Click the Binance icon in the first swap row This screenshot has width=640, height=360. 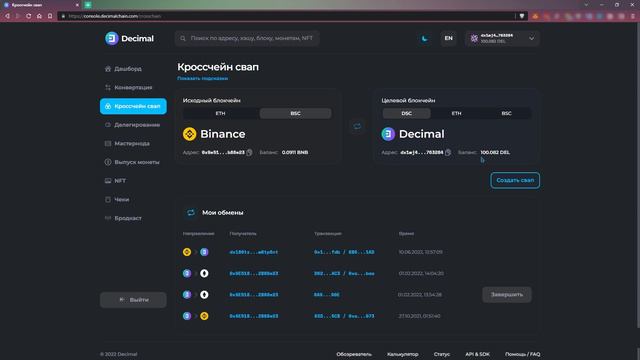click(x=187, y=252)
